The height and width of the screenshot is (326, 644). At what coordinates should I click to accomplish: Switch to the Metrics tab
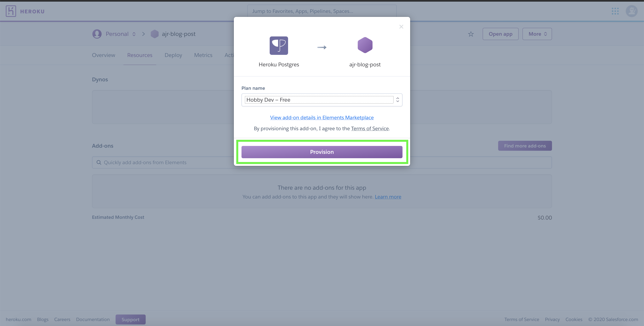203,55
